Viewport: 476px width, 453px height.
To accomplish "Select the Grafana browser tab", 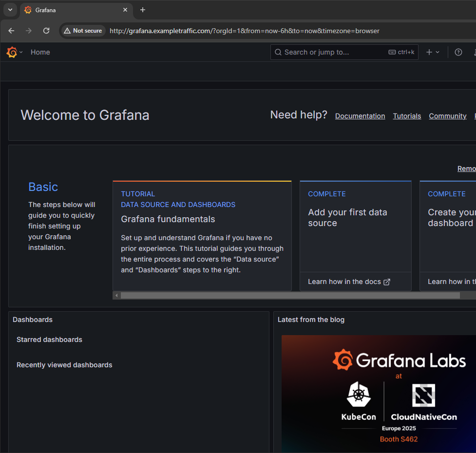I will pyautogui.click(x=76, y=10).
